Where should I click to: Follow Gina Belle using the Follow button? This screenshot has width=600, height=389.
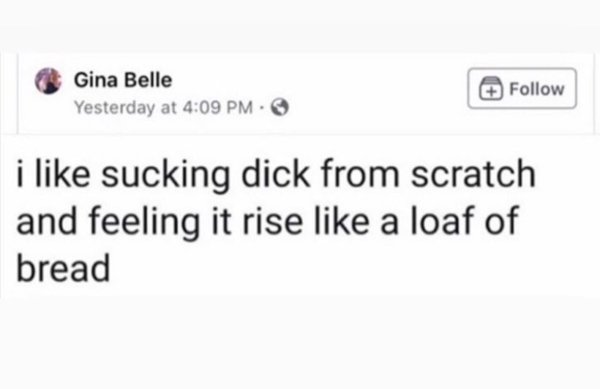pos(522,88)
